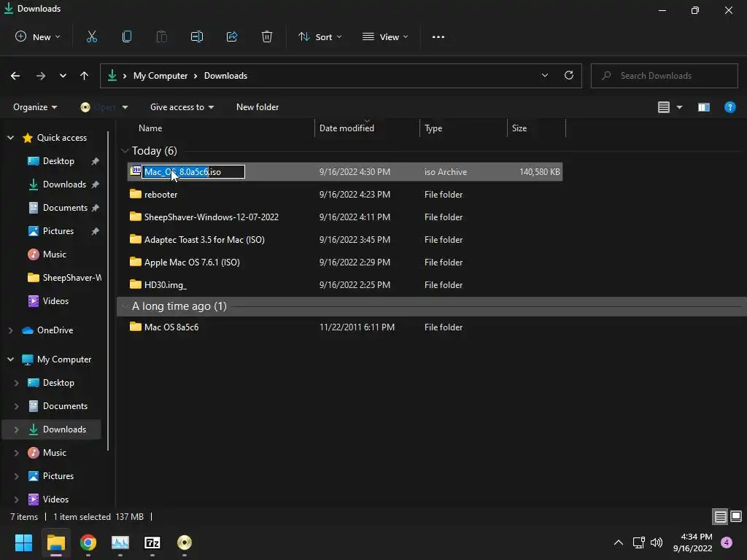This screenshot has height=560, width=747.
Task: Collapse the Today (6) group
Action: pos(125,151)
